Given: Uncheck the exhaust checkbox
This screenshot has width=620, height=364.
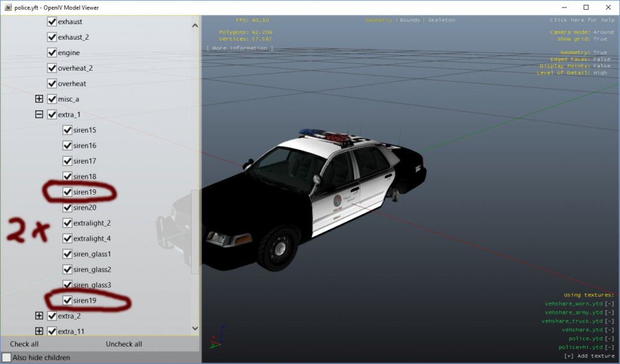Looking at the screenshot, I should point(52,21).
